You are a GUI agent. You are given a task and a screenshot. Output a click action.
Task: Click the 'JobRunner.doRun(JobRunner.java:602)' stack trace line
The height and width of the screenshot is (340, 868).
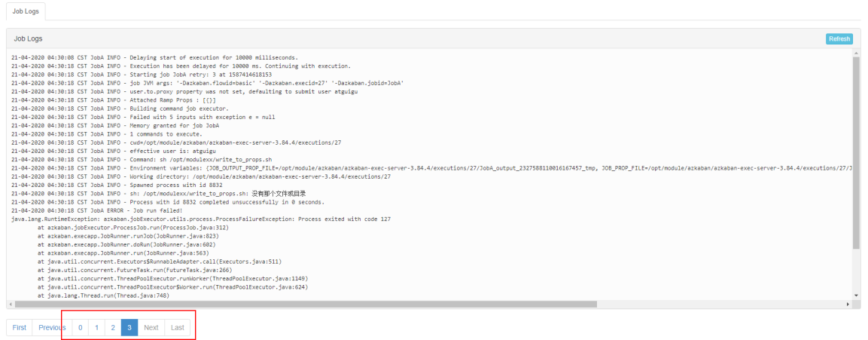(x=126, y=244)
